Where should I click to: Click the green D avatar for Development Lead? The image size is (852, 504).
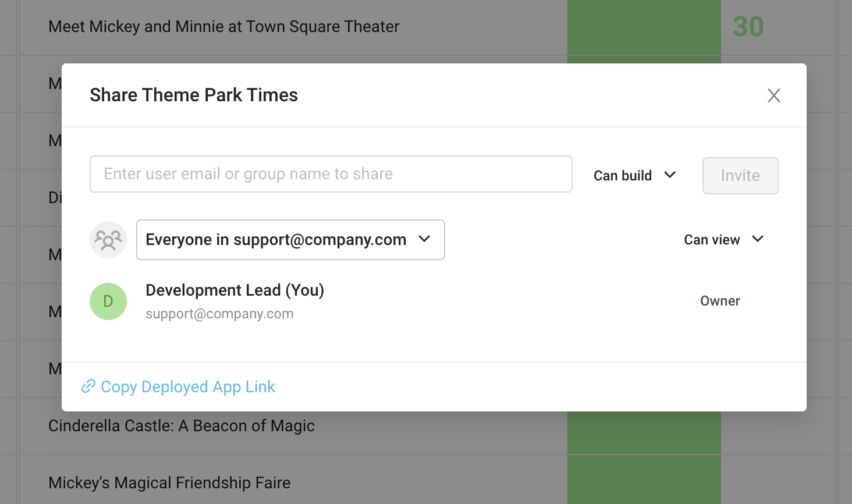click(108, 301)
